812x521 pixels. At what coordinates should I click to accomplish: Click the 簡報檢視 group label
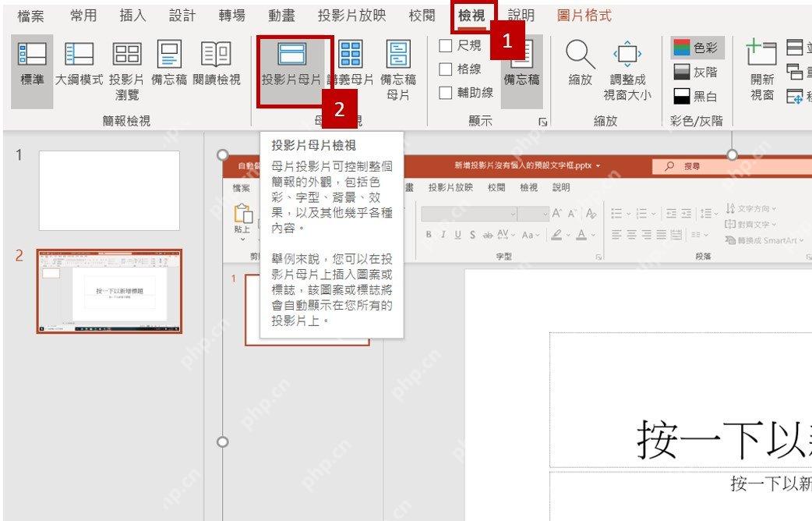pyautogui.click(x=126, y=122)
